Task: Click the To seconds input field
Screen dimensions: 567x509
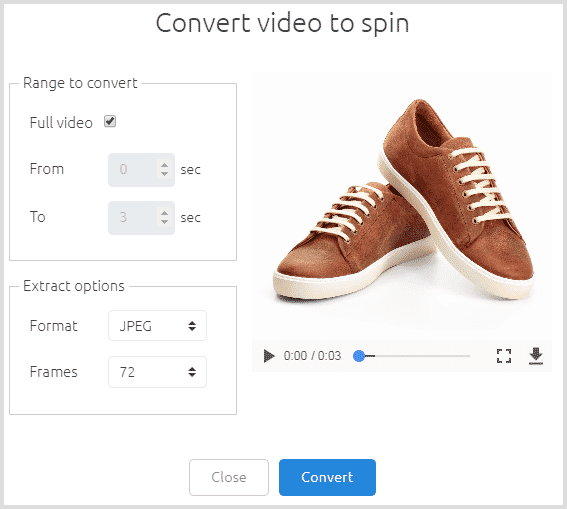Action: [141, 218]
